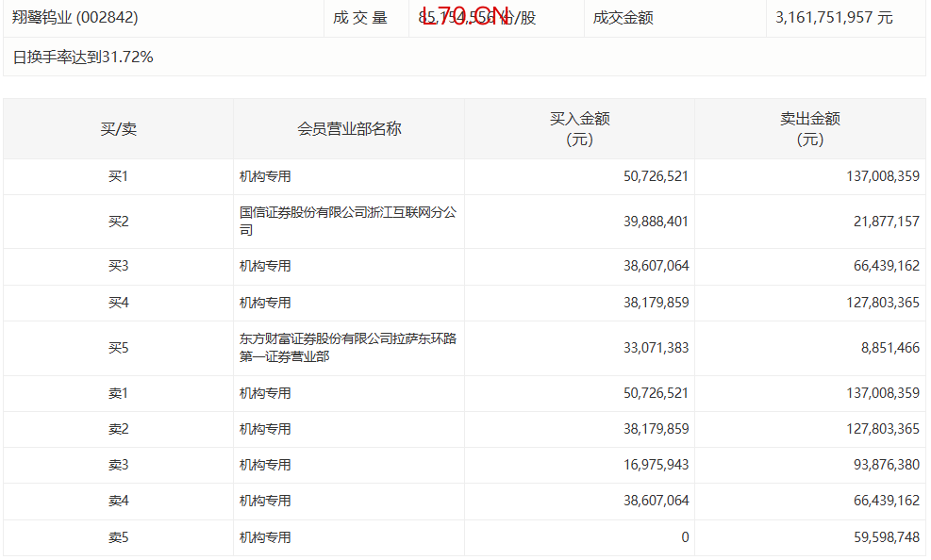This screenshot has width=931, height=560.
Task: Click 机构专用 in the 卖2 row
Action: pyautogui.click(x=265, y=429)
